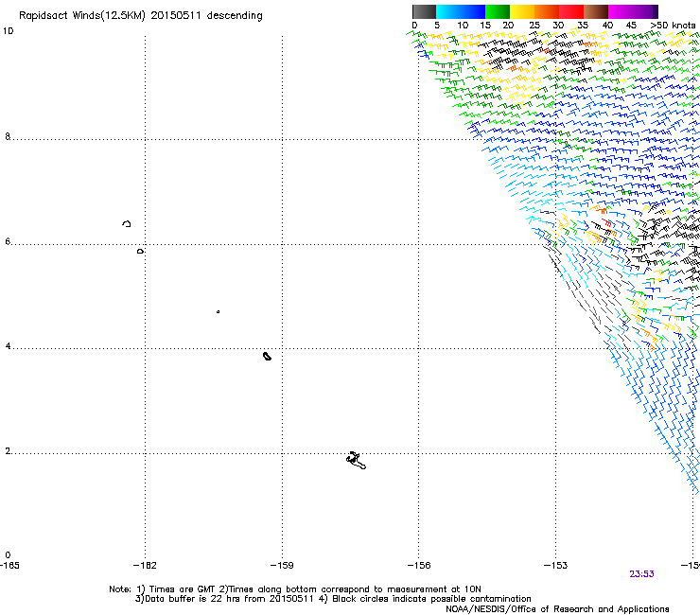Click the ">50 knots" legend label
This screenshot has height=615, width=700.
[x=673, y=26]
